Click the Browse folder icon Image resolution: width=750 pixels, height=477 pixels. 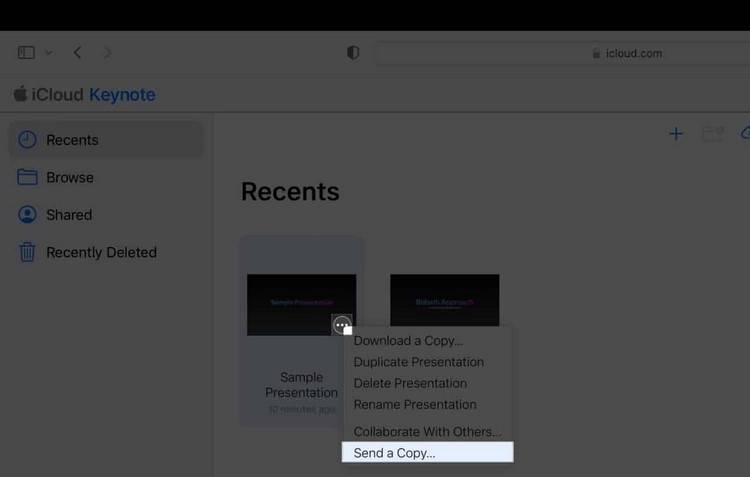(27, 177)
